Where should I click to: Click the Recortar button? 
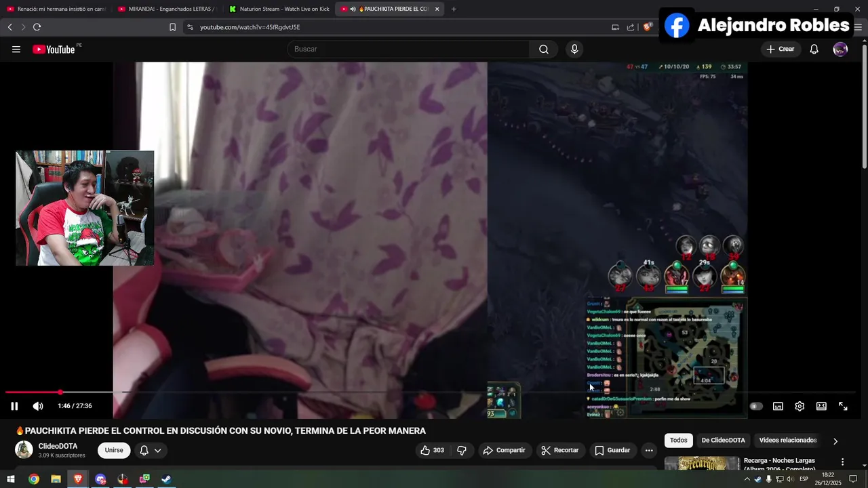click(560, 450)
